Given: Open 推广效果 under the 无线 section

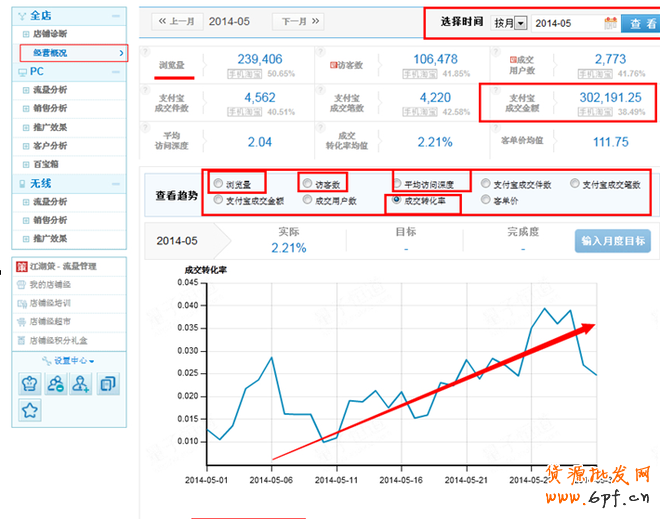Looking at the screenshot, I should pos(50,239).
